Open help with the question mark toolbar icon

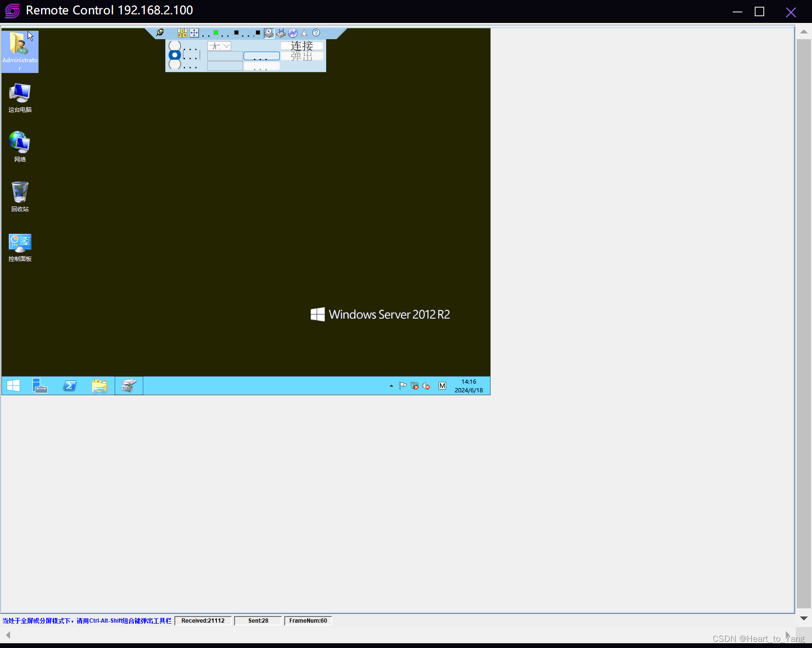[x=316, y=33]
